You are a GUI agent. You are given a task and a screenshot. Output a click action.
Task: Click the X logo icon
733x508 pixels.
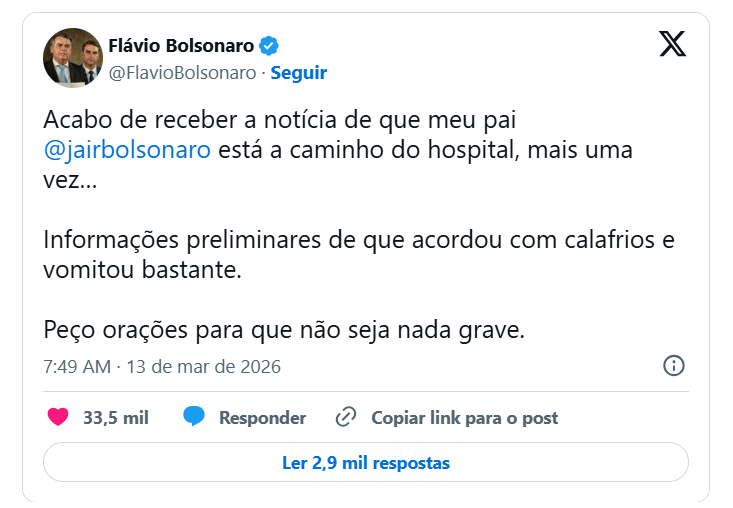673,44
